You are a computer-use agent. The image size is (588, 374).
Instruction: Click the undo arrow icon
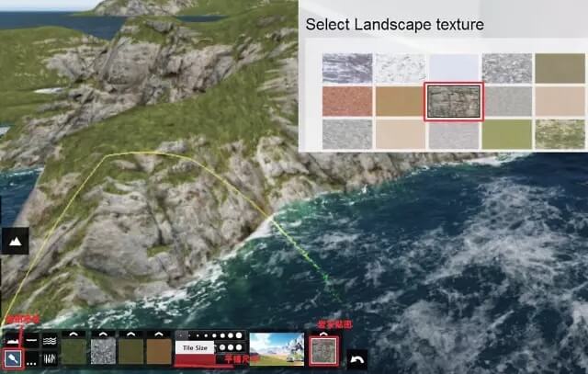point(357,358)
